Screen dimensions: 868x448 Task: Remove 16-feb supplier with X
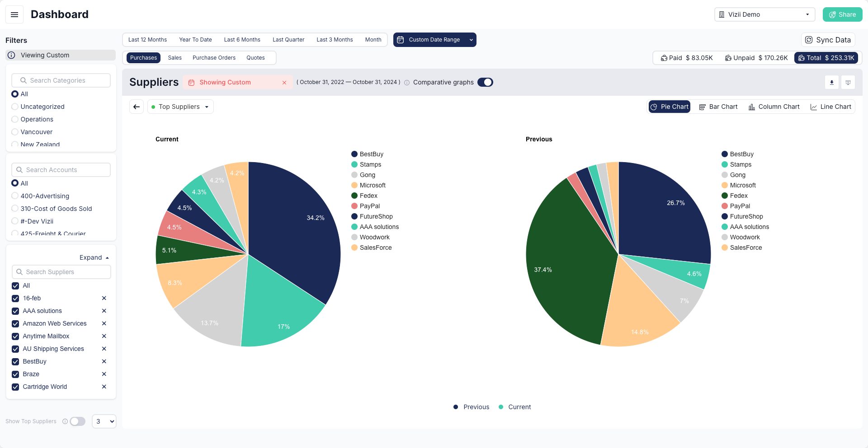click(x=104, y=298)
